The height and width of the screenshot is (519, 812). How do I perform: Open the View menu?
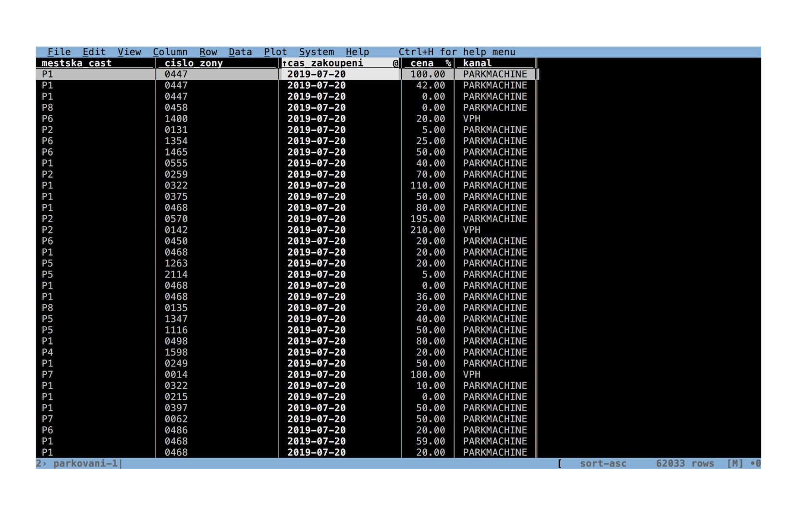point(129,52)
